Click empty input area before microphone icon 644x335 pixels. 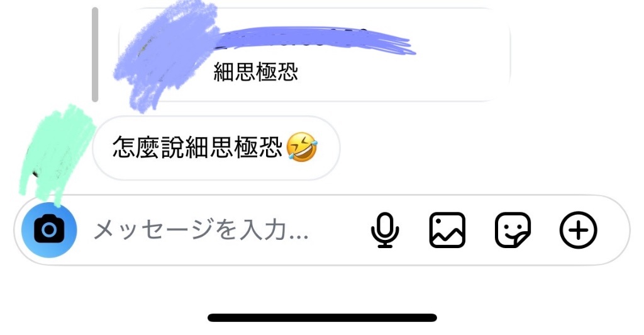tap(339, 230)
